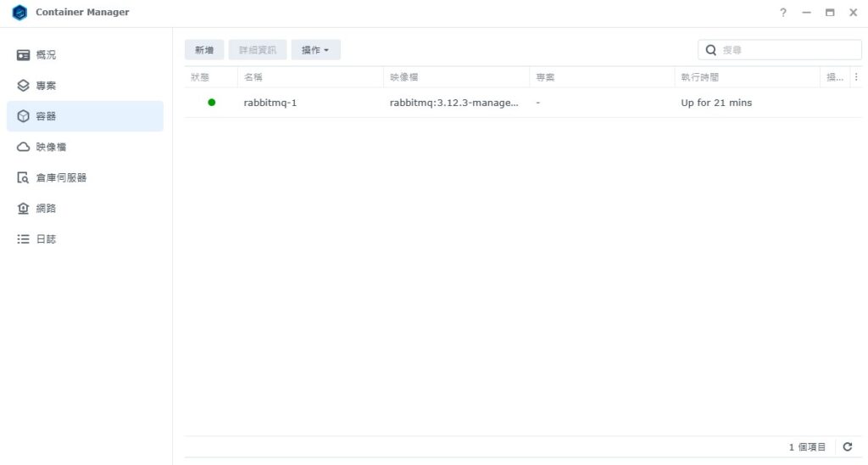Click the 映像檔 cloud icon
Viewport: 868px width, 465px height.
pyautogui.click(x=23, y=147)
